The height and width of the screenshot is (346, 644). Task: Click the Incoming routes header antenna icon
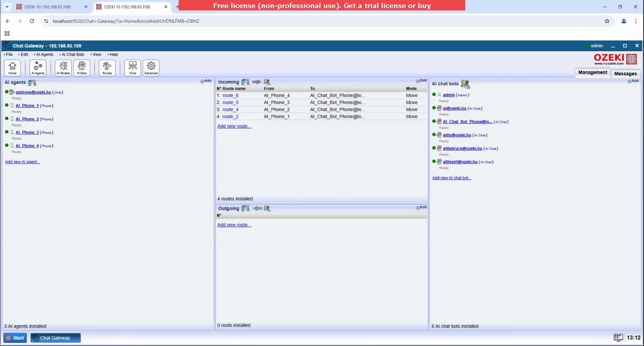tap(246, 82)
